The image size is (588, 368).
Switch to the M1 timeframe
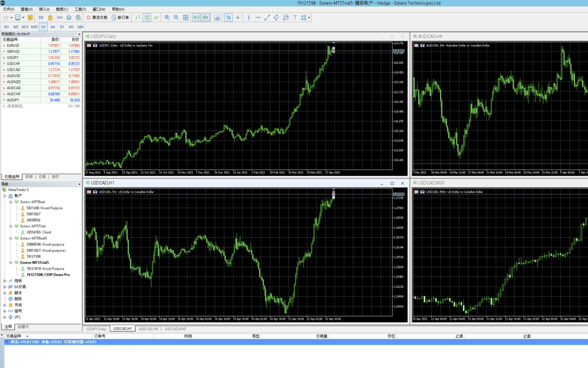click(x=7, y=27)
